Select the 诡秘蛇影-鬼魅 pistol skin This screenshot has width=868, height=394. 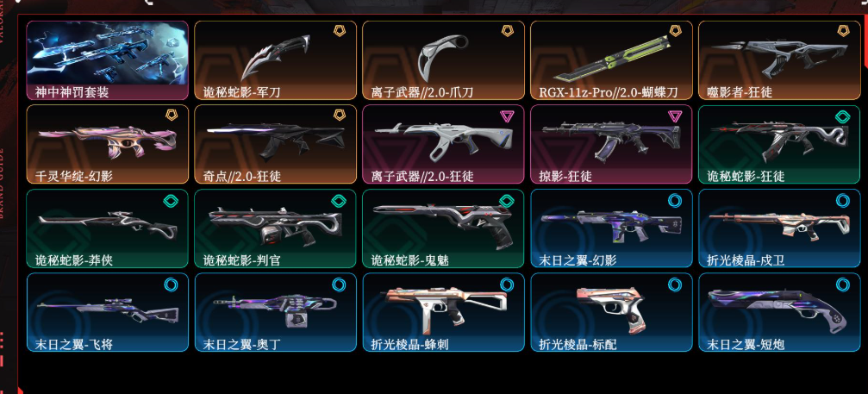click(443, 228)
